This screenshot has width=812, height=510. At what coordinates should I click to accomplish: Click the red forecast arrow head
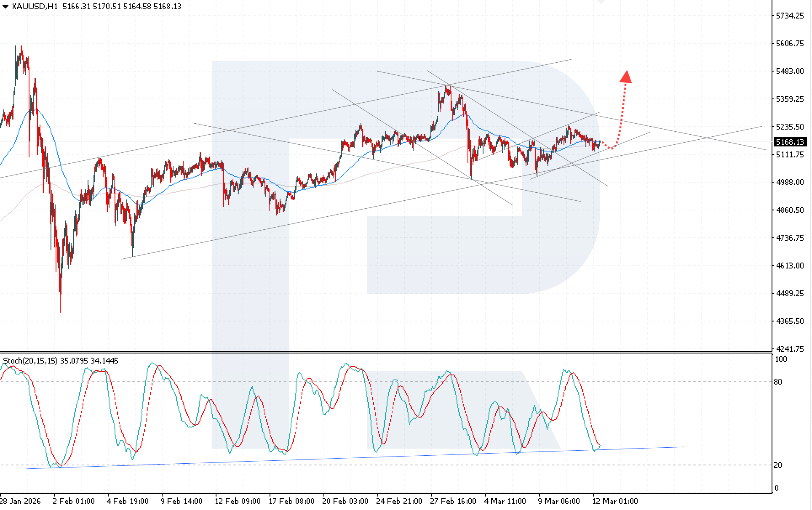(626, 77)
